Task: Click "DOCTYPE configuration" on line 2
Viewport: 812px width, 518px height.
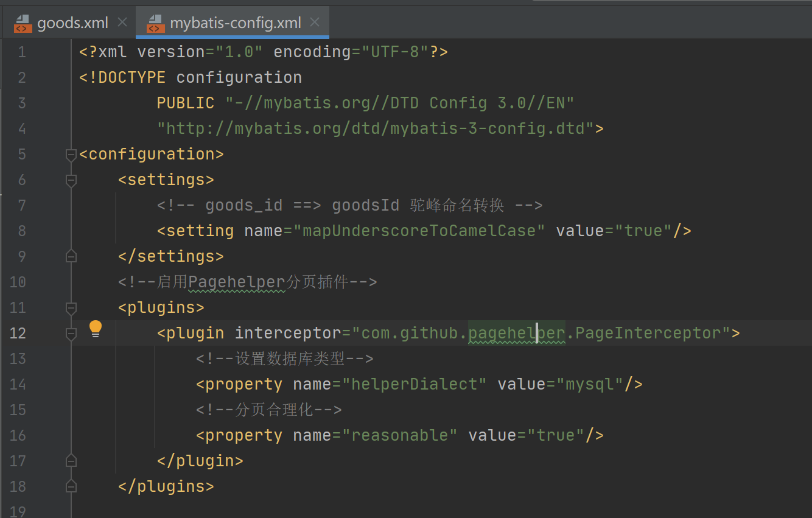Action: (195, 78)
